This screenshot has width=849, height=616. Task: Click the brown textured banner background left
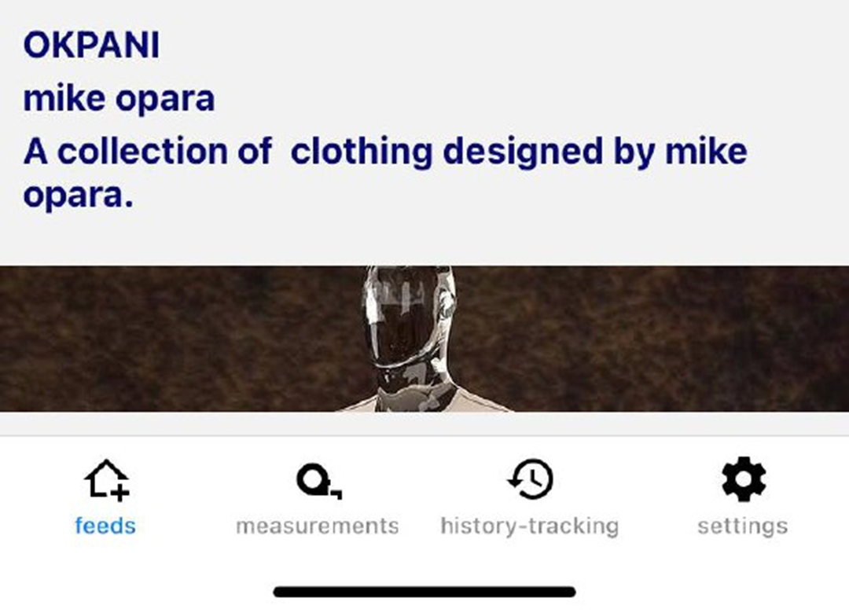tap(173, 339)
